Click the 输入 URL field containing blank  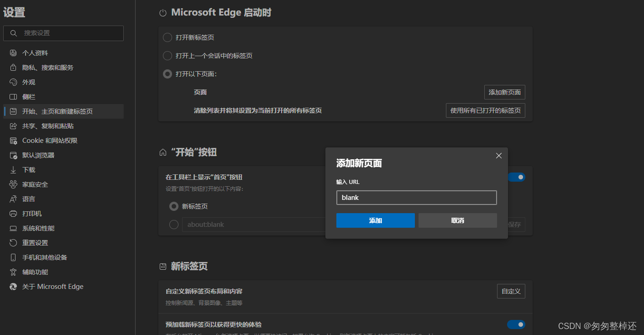click(417, 198)
